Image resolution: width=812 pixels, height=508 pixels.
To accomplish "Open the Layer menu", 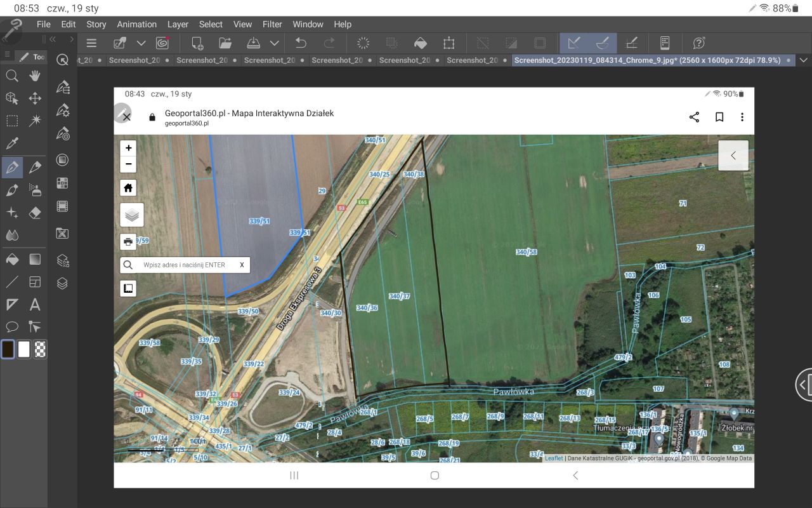I will pyautogui.click(x=178, y=24).
